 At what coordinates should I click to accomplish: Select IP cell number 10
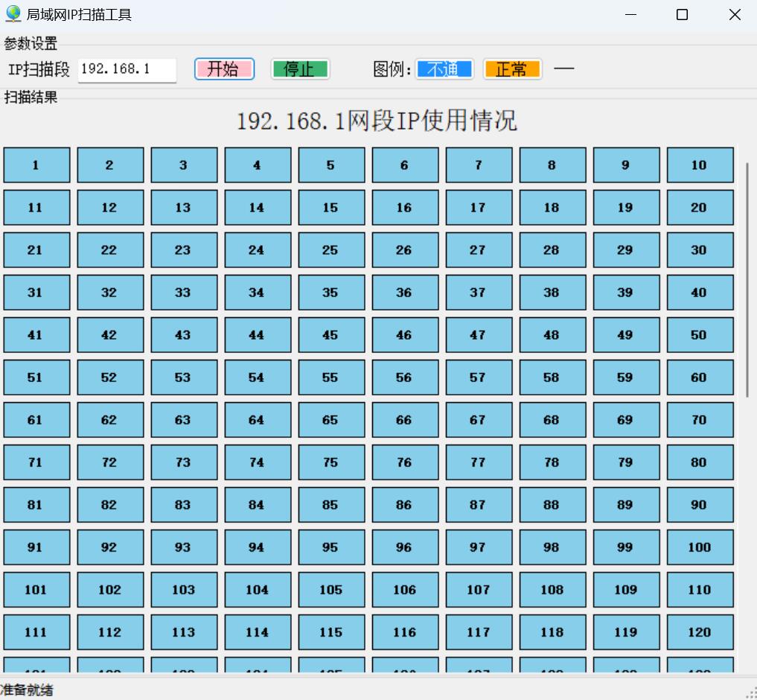[700, 165]
